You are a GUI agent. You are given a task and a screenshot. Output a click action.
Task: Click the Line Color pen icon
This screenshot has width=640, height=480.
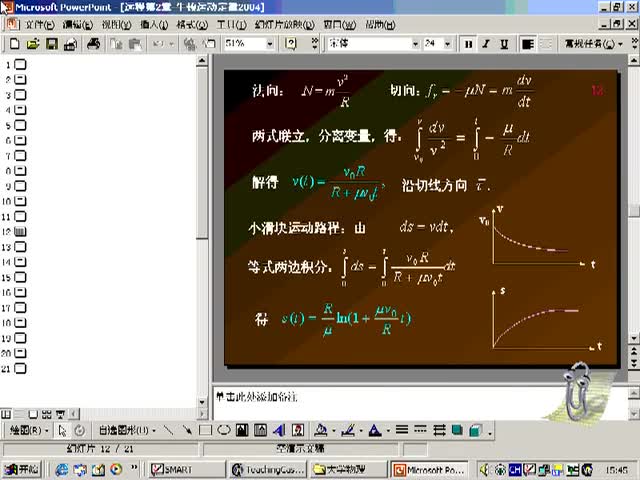[x=348, y=430]
